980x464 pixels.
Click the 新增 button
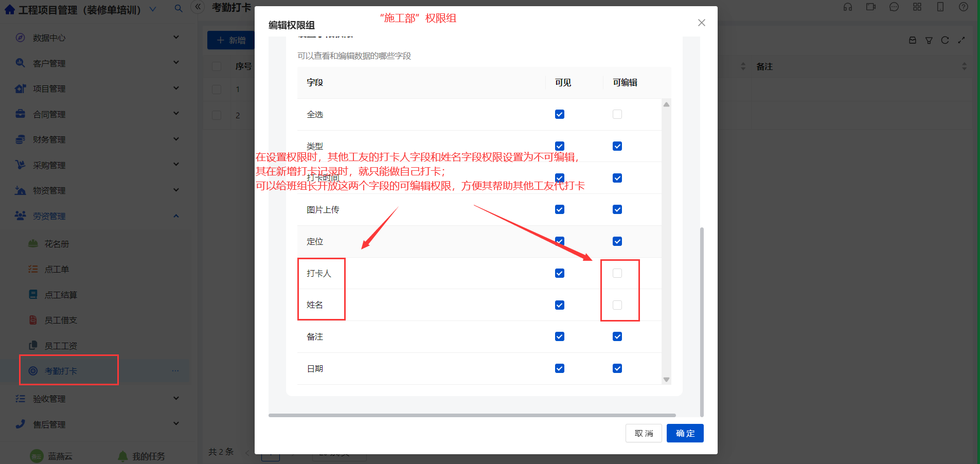point(231,40)
